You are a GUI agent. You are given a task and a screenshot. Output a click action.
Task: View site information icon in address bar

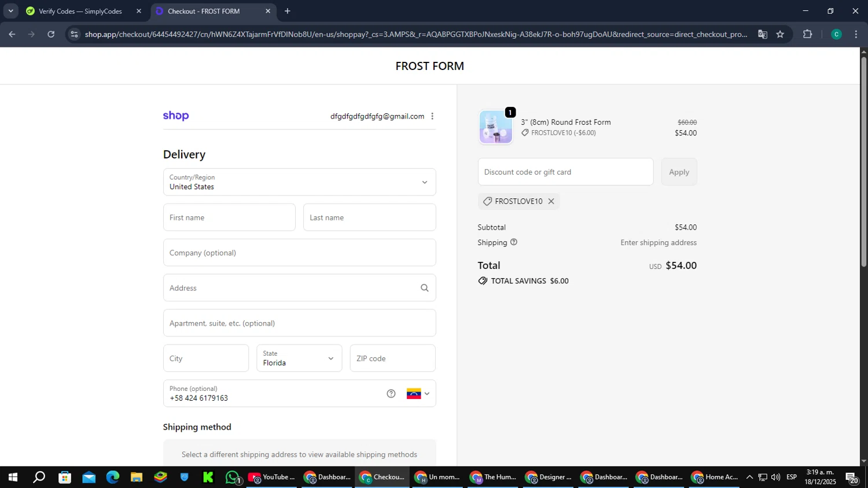click(73, 34)
